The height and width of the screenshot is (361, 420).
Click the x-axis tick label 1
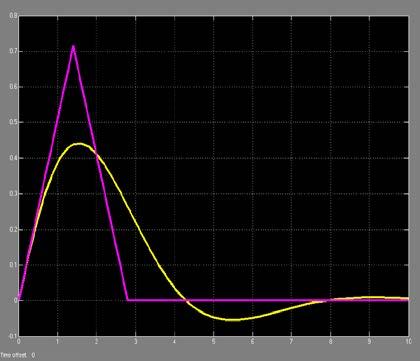[x=57, y=342]
